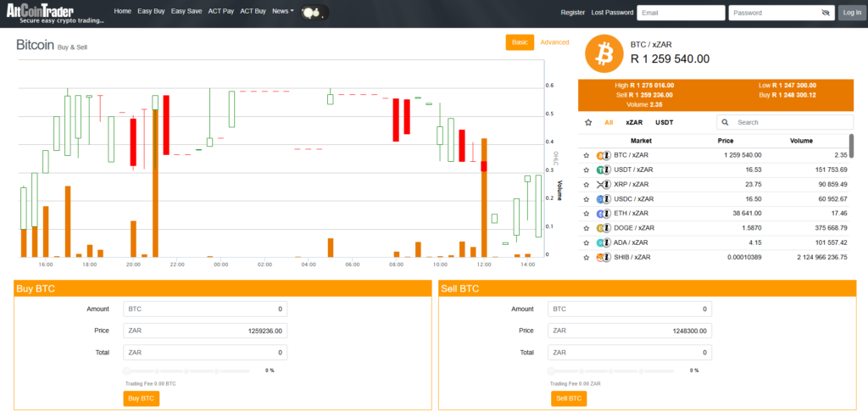Screen dimensions: 868x412
Task: Click the search magnifier icon
Action: 726,122
